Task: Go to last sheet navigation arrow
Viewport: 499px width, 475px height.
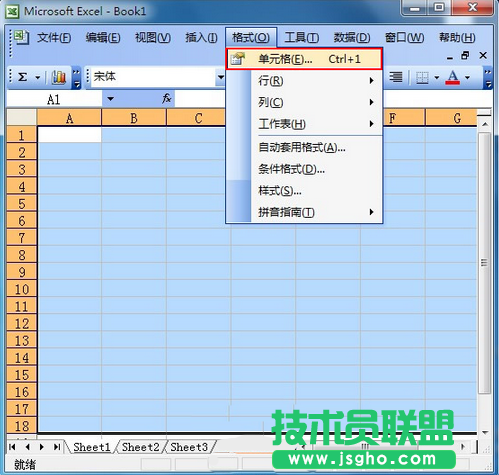Action: pyautogui.click(x=57, y=447)
